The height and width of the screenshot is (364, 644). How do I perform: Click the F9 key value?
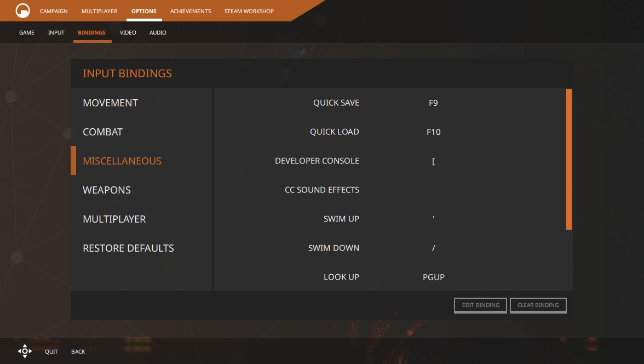coord(433,103)
